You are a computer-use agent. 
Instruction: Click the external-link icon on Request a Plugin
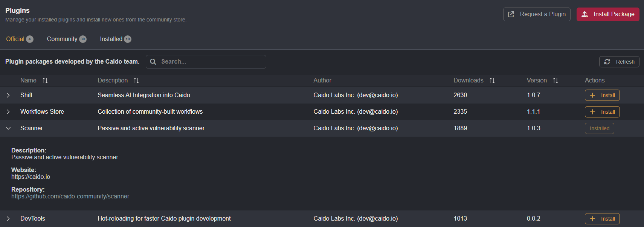511,14
